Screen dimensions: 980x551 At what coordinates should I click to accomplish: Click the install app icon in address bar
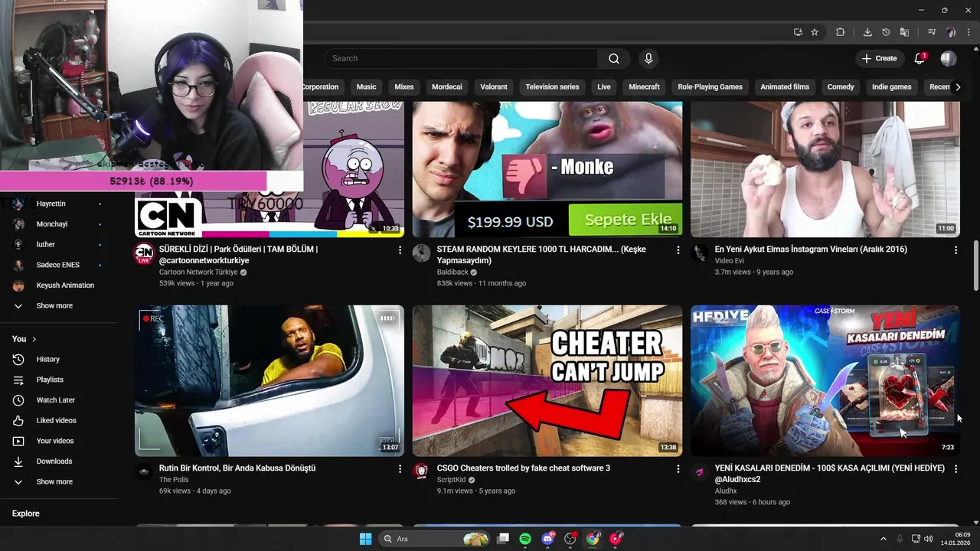798,32
